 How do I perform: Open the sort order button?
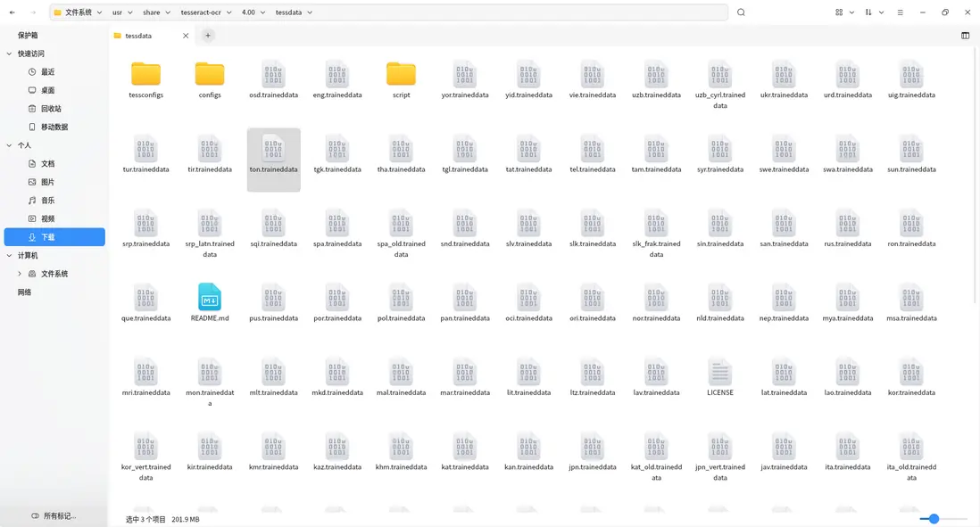point(868,12)
